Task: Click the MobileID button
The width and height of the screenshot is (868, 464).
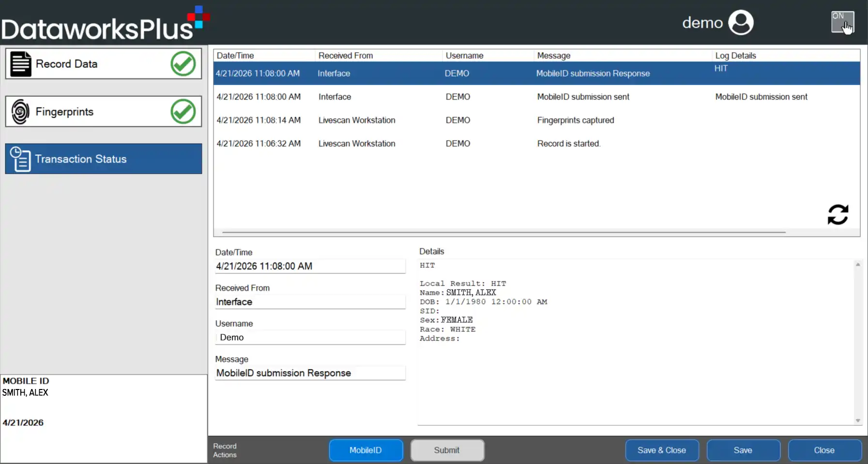Action: pos(366,450)
